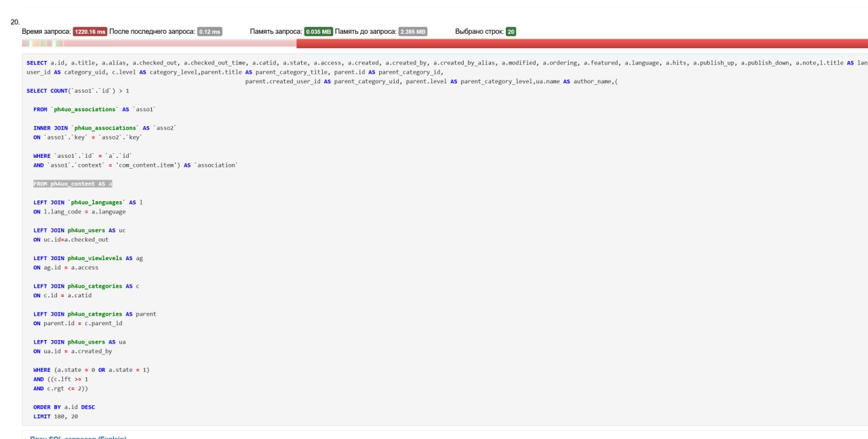This screenshot has height=439, width=868.
Task: Click the line starting 'parent.created_user_id AS parent_category_uid'
Action: pyautogui.click(x=431, y=81)
